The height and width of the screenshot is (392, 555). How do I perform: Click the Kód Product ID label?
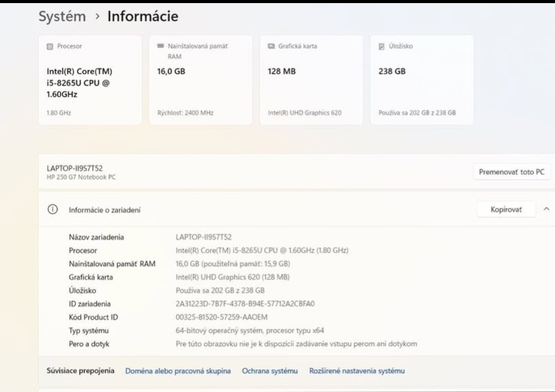click(94, 317)
